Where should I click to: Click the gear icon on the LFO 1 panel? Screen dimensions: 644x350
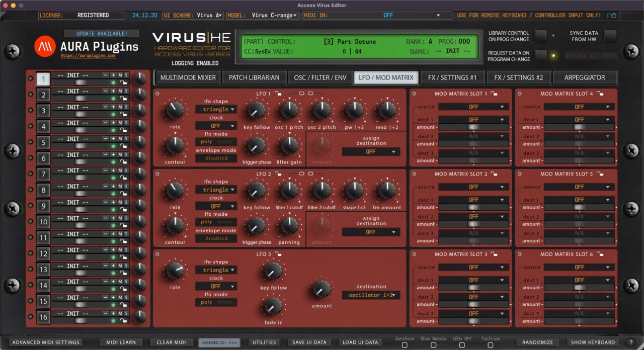[x=157, y=94]
